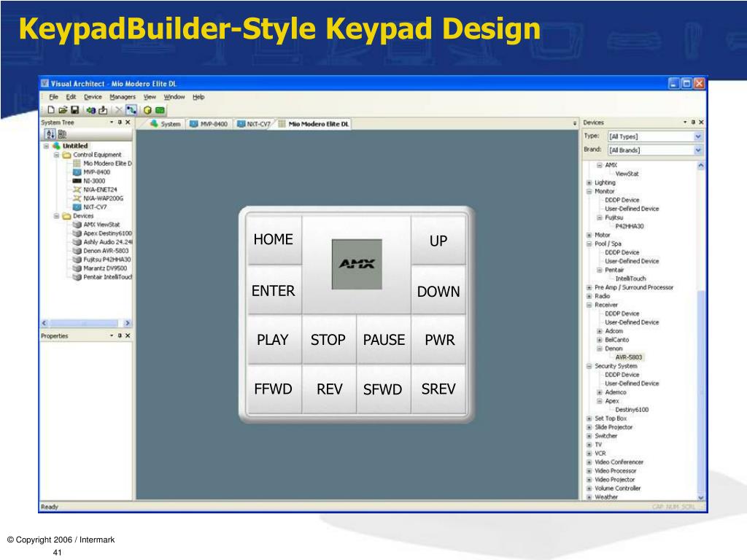Click the Delete X toolbar icon
Screen dimensions: 747x560
(x=119, y=110)
